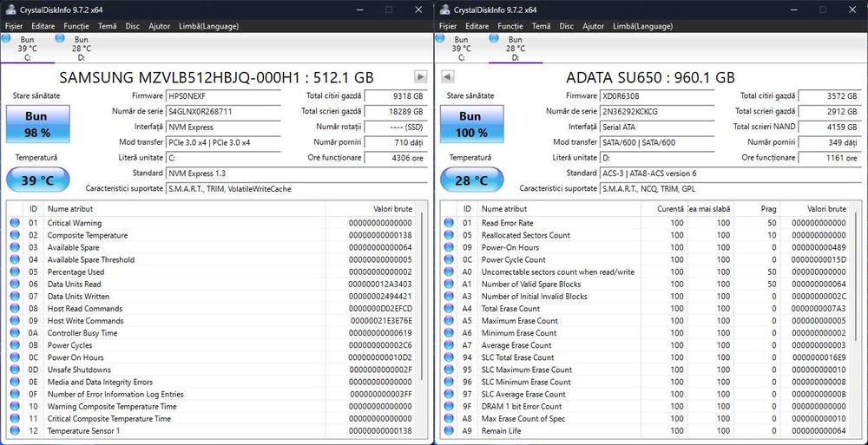The height and width of the screenshot is (445, 868).
Task: Click the previous disk arrow in the ADATA window
Action: click(x=448, y=76)
